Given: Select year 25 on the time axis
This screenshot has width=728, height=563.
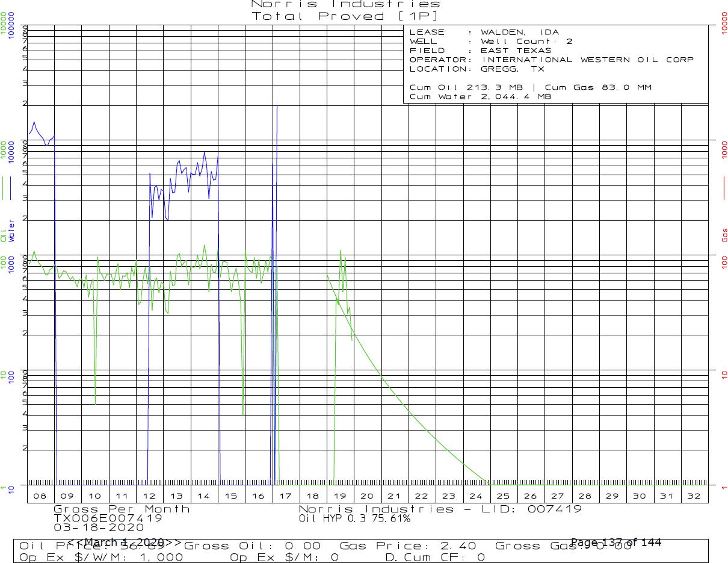Looking at the screenshot, I should 503,496.
